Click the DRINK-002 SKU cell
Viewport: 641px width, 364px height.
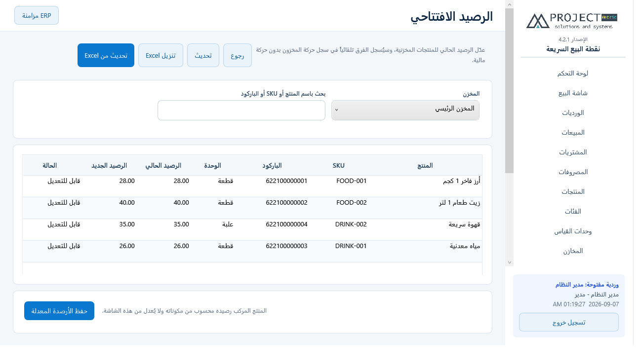coord(351,224)
